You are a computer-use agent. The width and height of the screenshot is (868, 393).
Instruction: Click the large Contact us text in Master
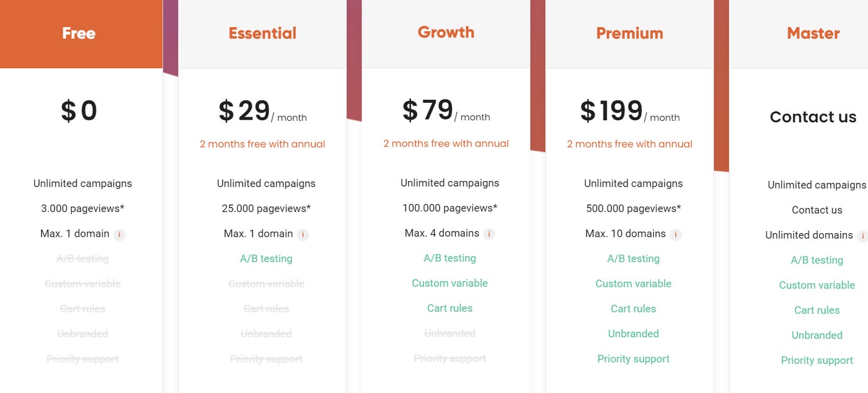(x=813, y=117)
